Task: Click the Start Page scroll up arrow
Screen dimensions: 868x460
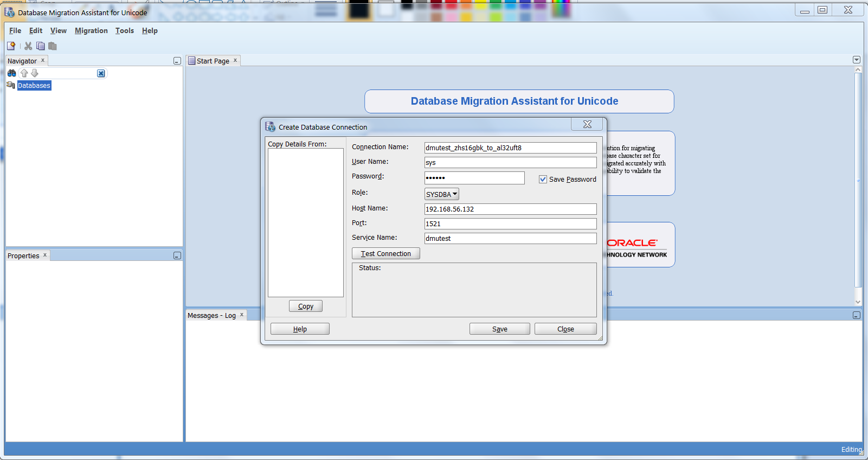Action: [858, 69]
